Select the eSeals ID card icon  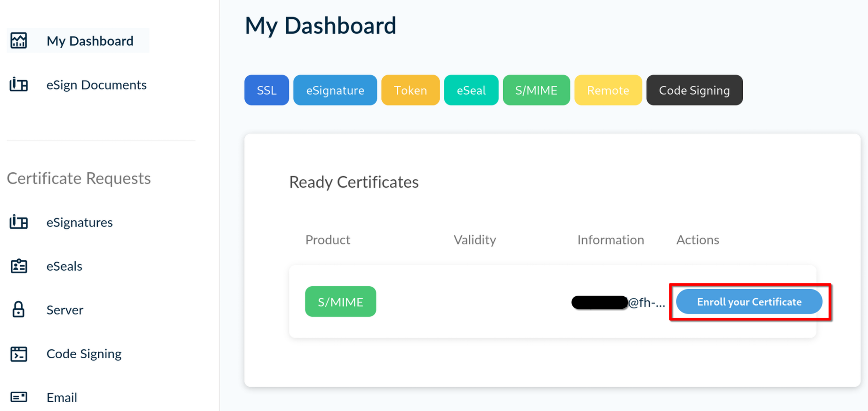pos(19,266)
